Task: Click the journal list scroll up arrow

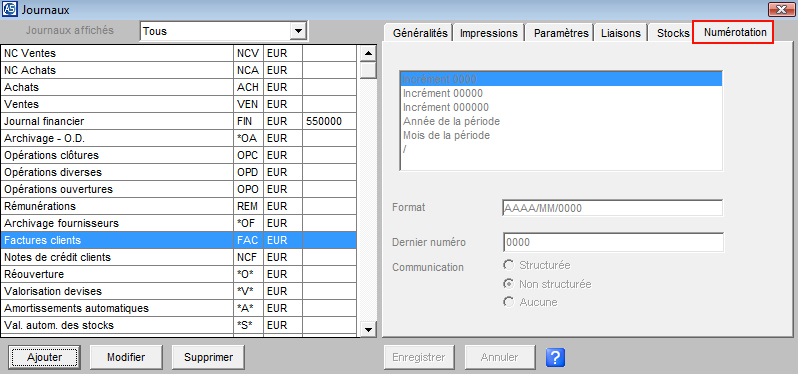Action: [368, 53]
